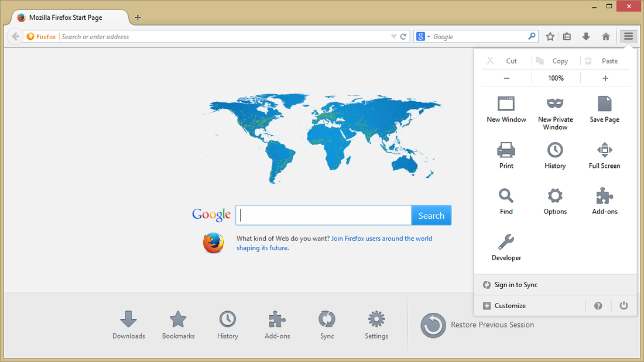Open Settings on start page
This screenshot has height=362, width=644.
point(376,325)
